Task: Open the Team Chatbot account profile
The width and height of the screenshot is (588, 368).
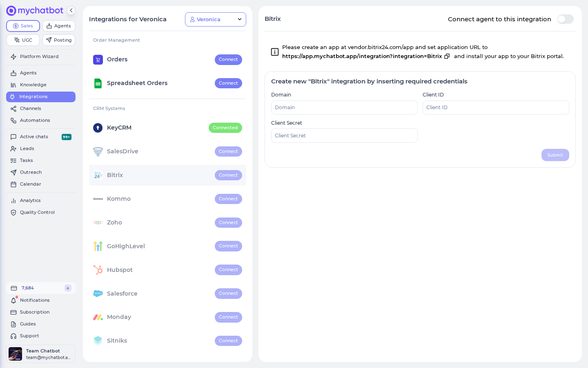Action: coord(41,354)
